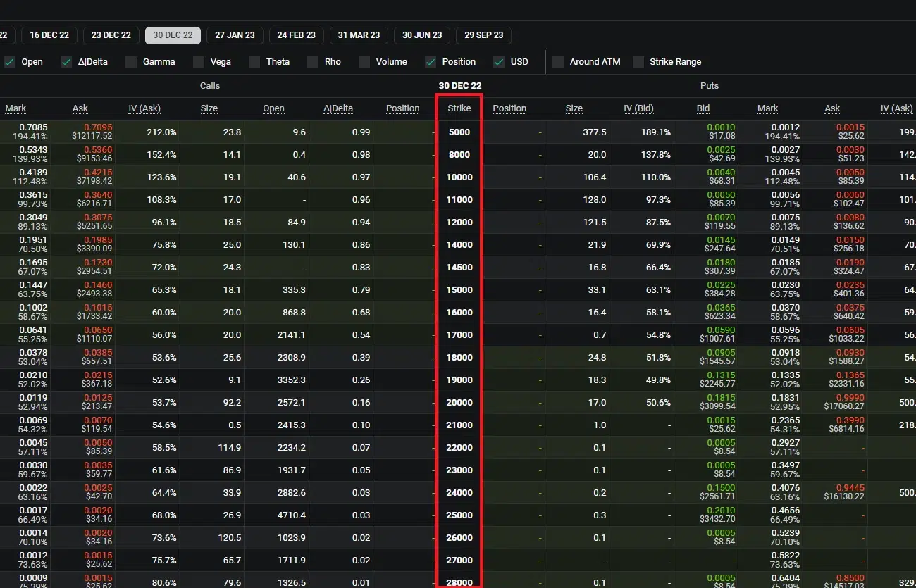Tick the Strike Range checkbox

point(638,62)
